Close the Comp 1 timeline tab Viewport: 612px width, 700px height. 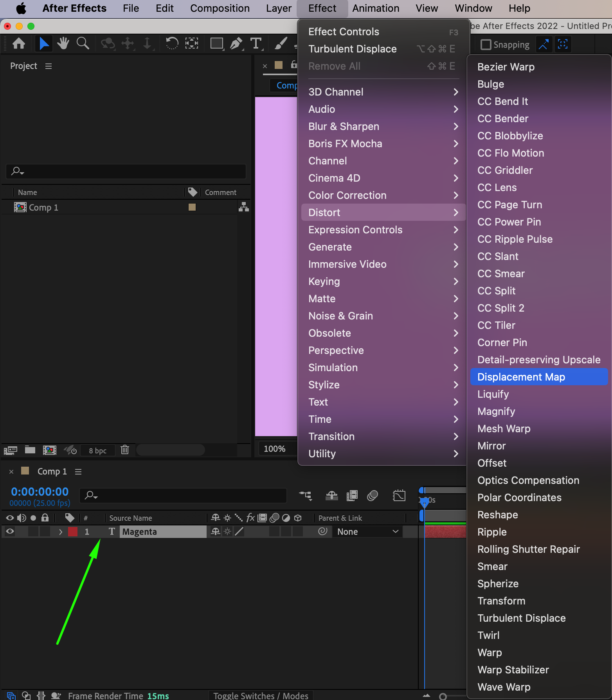11,472
